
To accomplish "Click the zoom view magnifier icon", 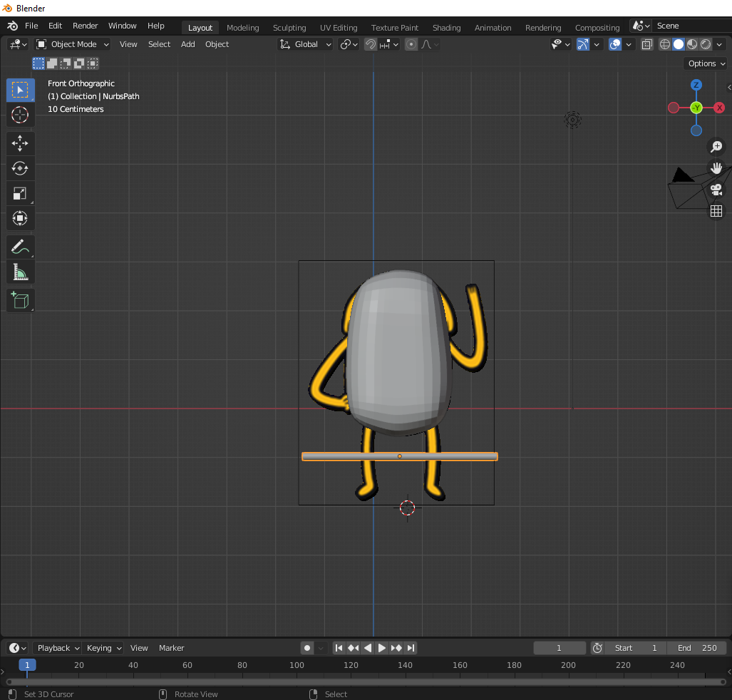I will point(716,147).
